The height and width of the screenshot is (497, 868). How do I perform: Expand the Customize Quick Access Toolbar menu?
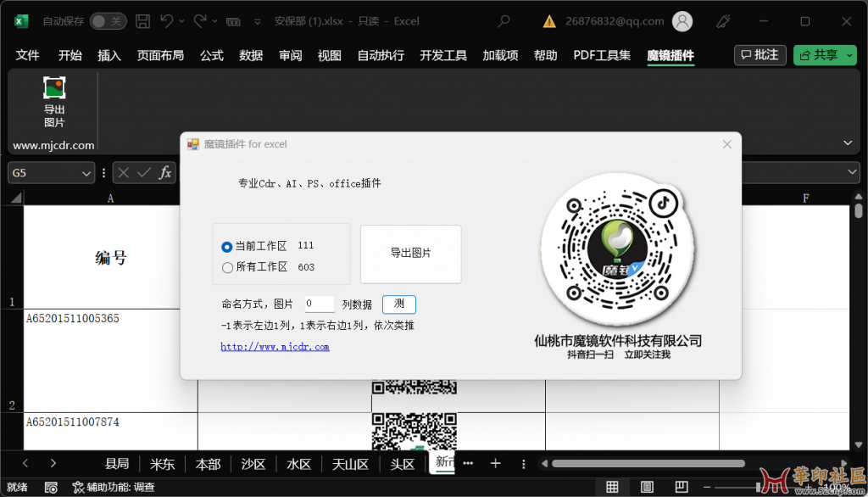pos(258,22)
